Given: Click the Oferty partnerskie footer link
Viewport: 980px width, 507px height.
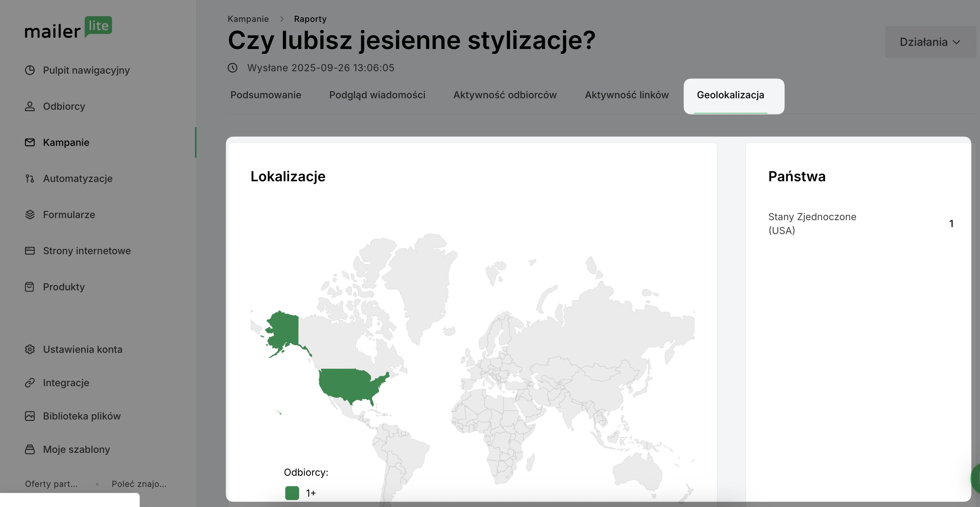Looking at the screenshot, I should pyautogui.click(x=51, y=484).
